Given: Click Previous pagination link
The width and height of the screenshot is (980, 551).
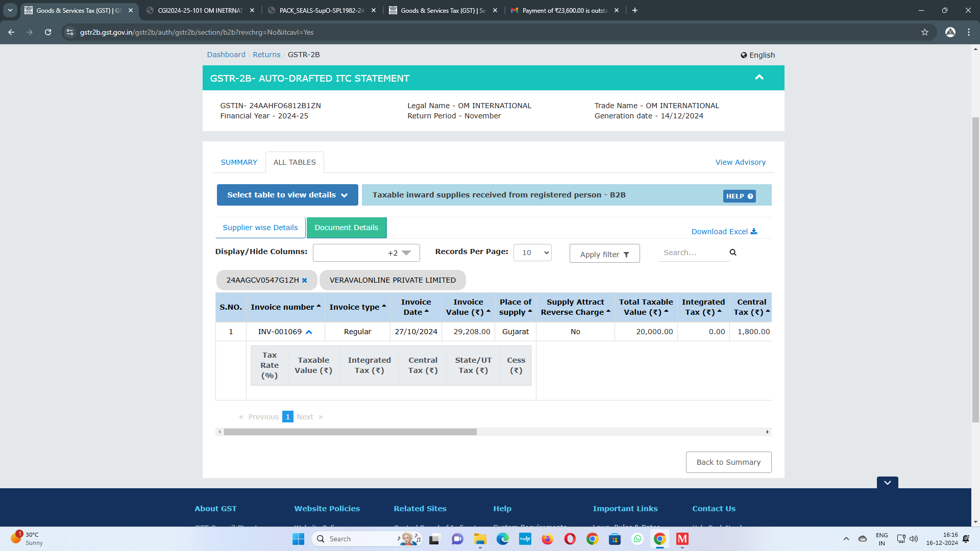Looking at the screenshot, I should click(x=263, y=417).
